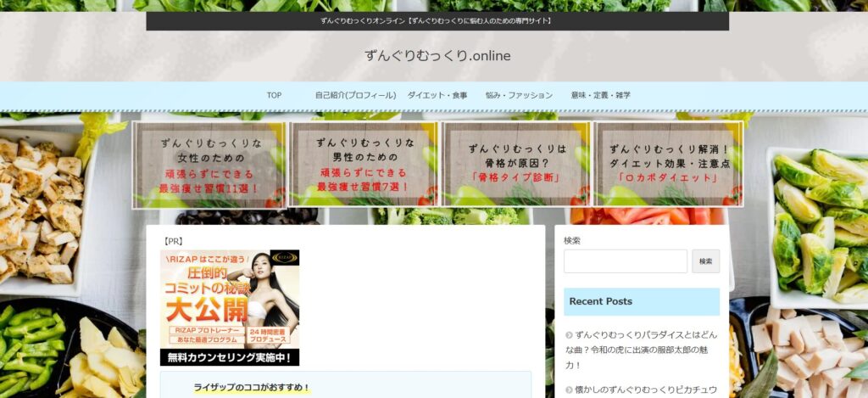The width and height of the screenshot is (868, 398).
Task: Open 懐かしのずんぐりむっくりピカチュウ post link
Action: 646,390
